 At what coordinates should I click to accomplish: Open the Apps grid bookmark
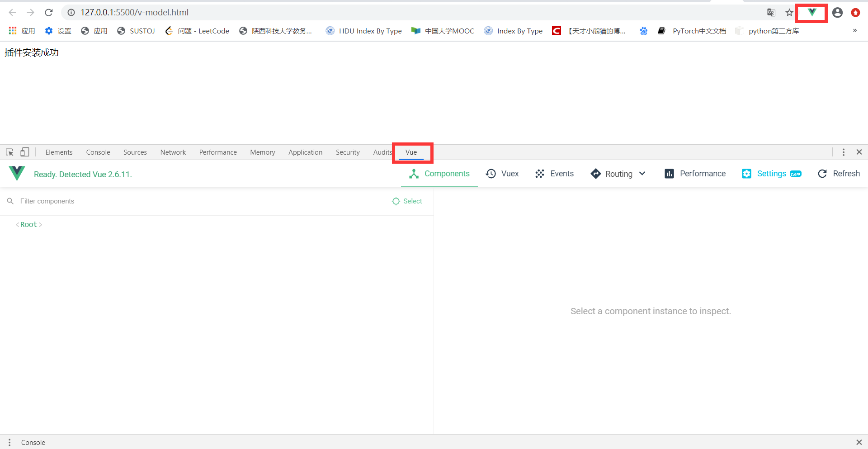22,31
